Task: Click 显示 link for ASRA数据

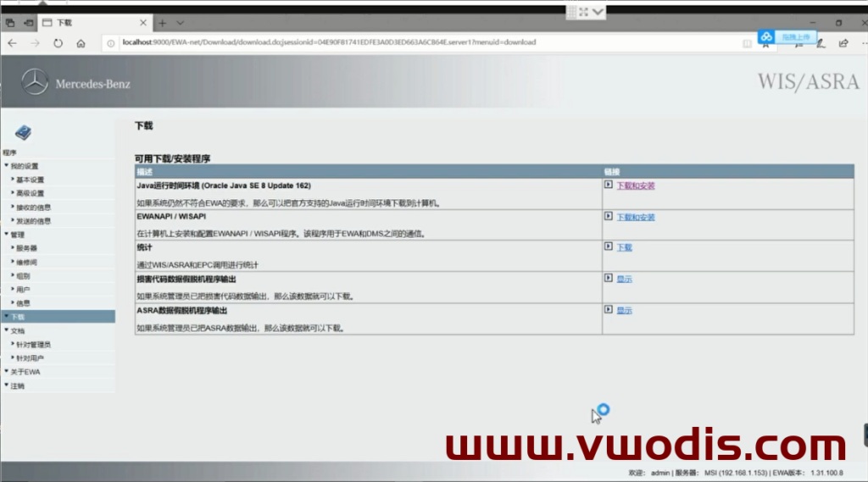Action: coord(625,310)
